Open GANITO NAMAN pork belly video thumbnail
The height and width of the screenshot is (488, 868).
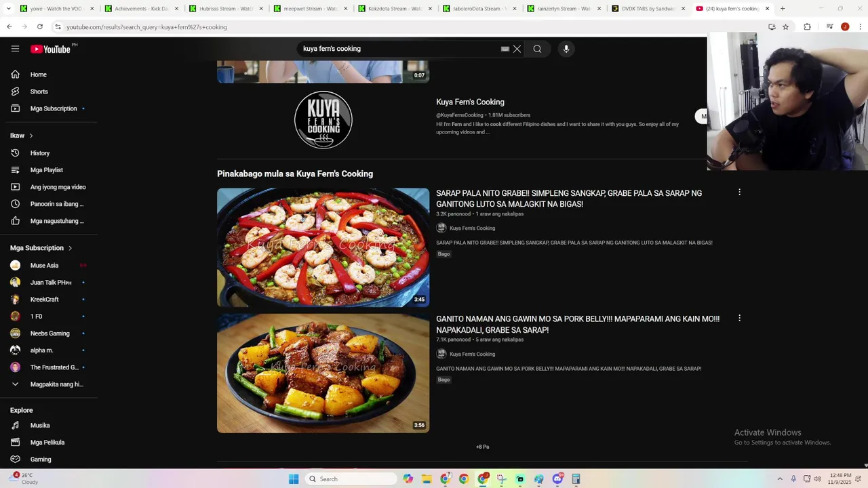323,373
